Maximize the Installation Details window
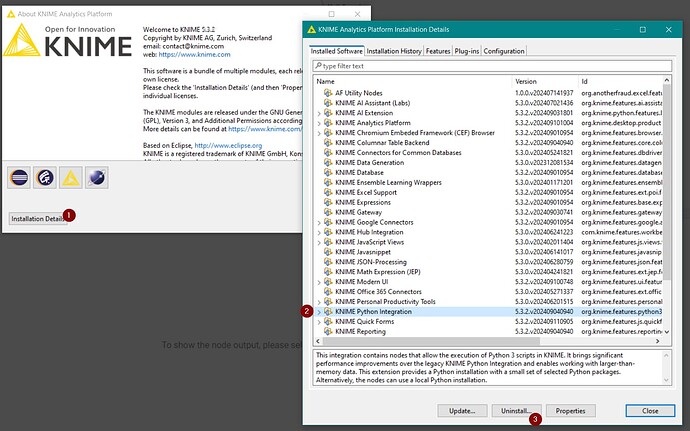 point(642,29)
